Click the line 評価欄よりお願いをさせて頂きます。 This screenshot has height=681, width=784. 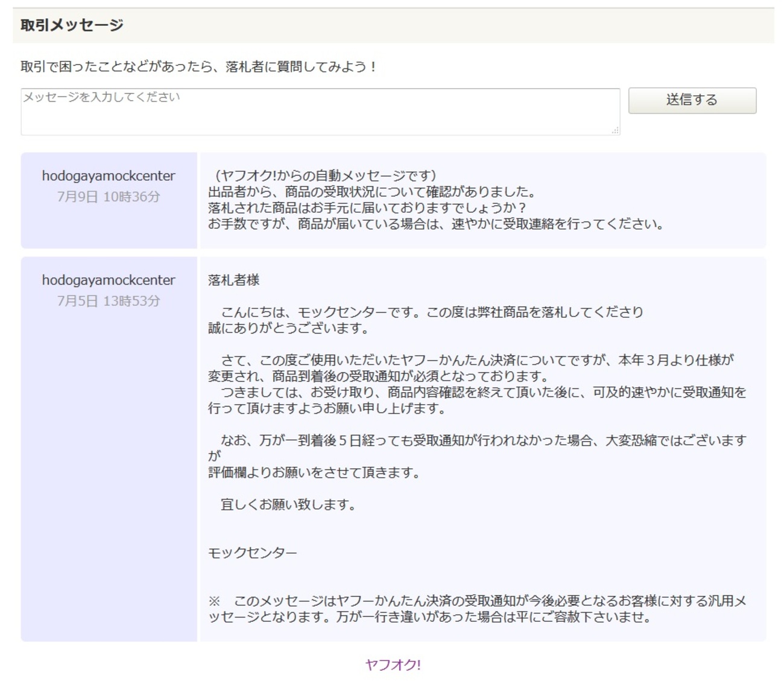point(314,472)
